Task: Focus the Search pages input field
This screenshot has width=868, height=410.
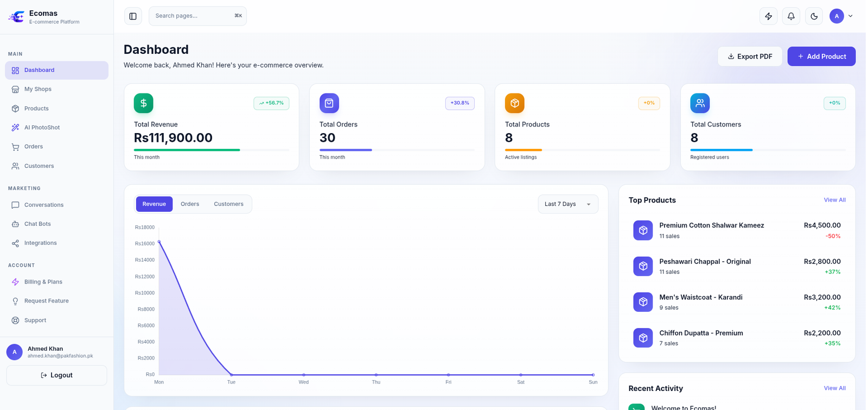Action: tap(197, 16)
